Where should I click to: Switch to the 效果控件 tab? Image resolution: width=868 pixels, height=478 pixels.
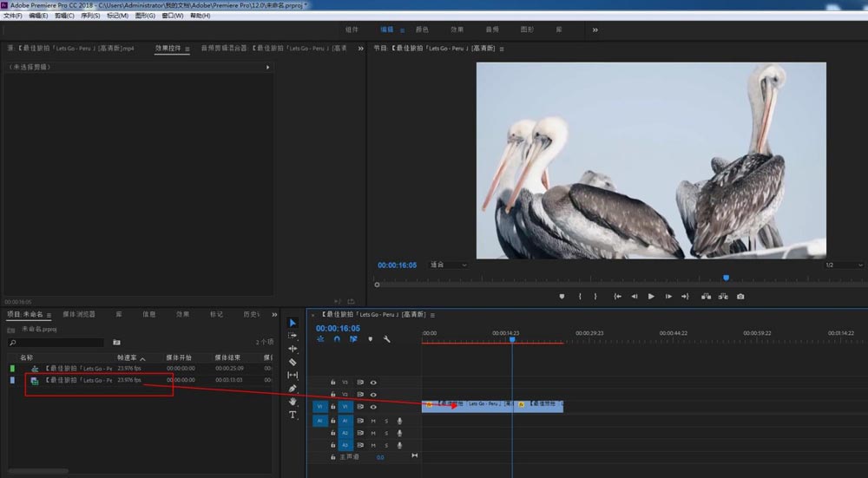point(168,49)
